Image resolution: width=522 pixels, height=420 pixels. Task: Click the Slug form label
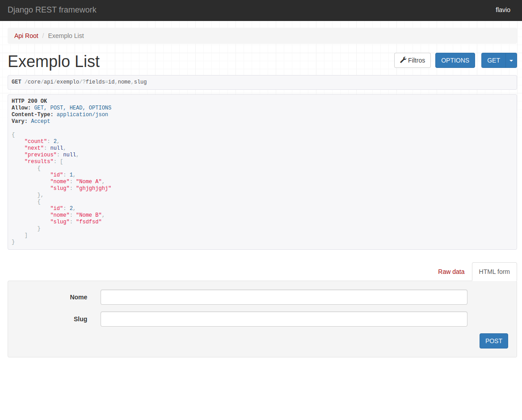(x=80, y=319)
